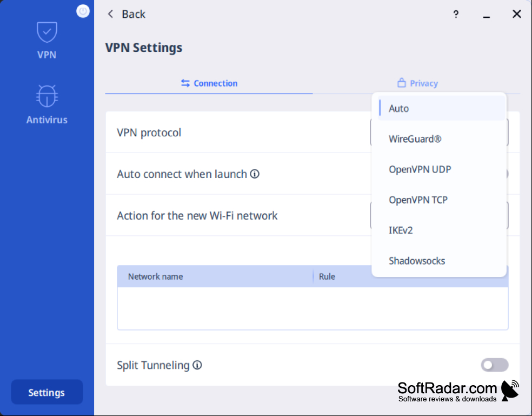
Task: Click the Back arrow icon
Action: point(110,14)
